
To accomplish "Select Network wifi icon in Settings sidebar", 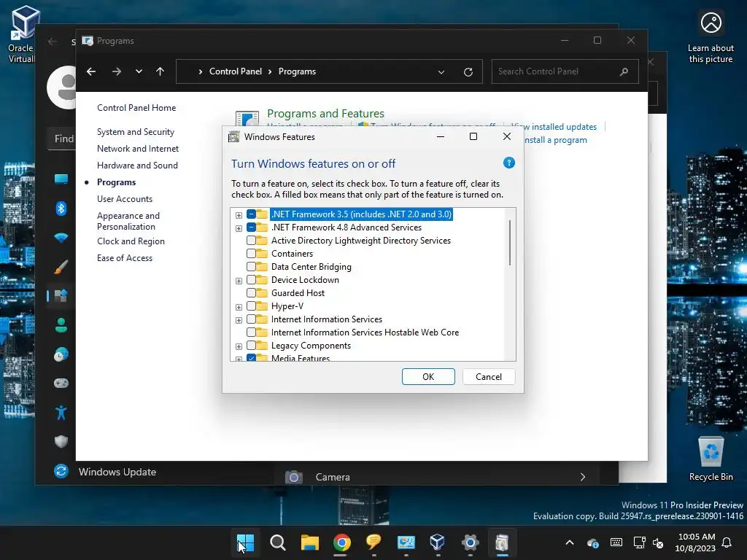I will click(x=61, y=238).
